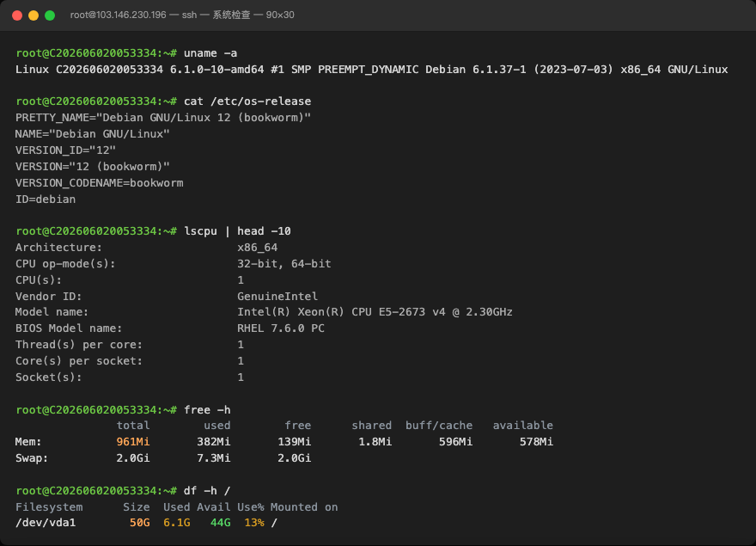Click the 'Mem:' row label
This screenshot has height=546, width=756.
tap(28, 442)
